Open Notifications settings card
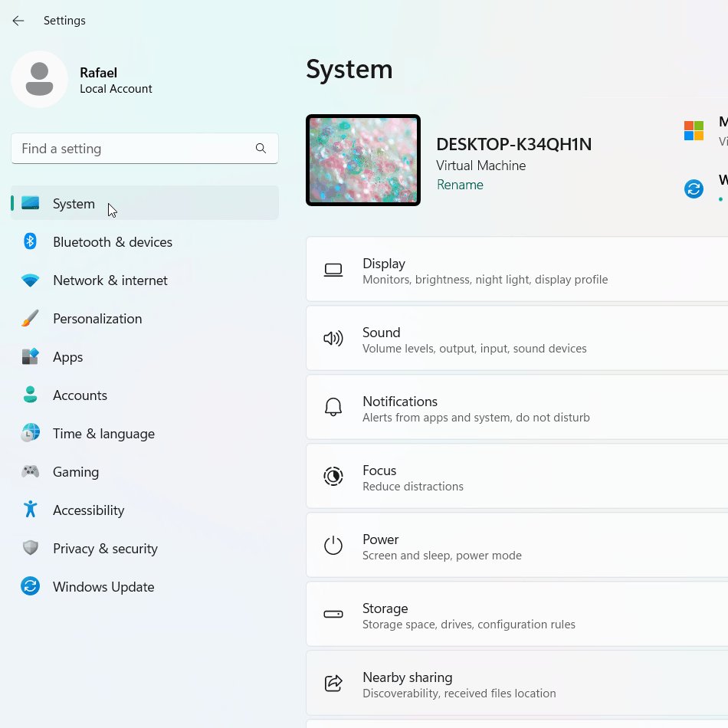This screenshot has width=728, height=728. coord(517,407)
